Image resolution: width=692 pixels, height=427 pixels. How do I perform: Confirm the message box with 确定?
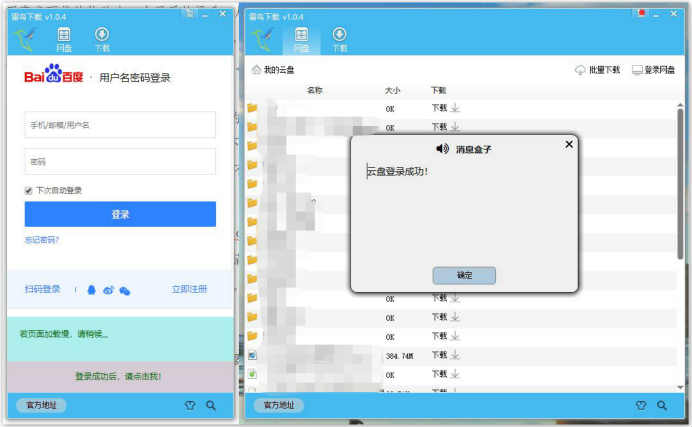[x=464, y=275]
